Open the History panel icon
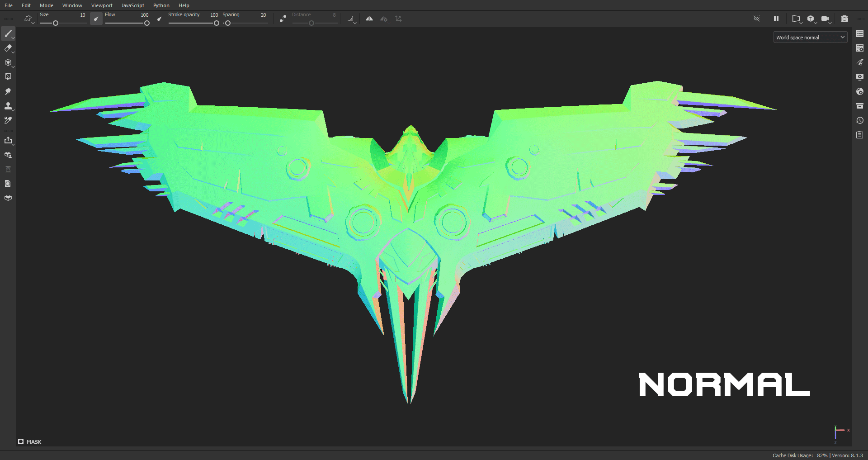 pos(860,120)
